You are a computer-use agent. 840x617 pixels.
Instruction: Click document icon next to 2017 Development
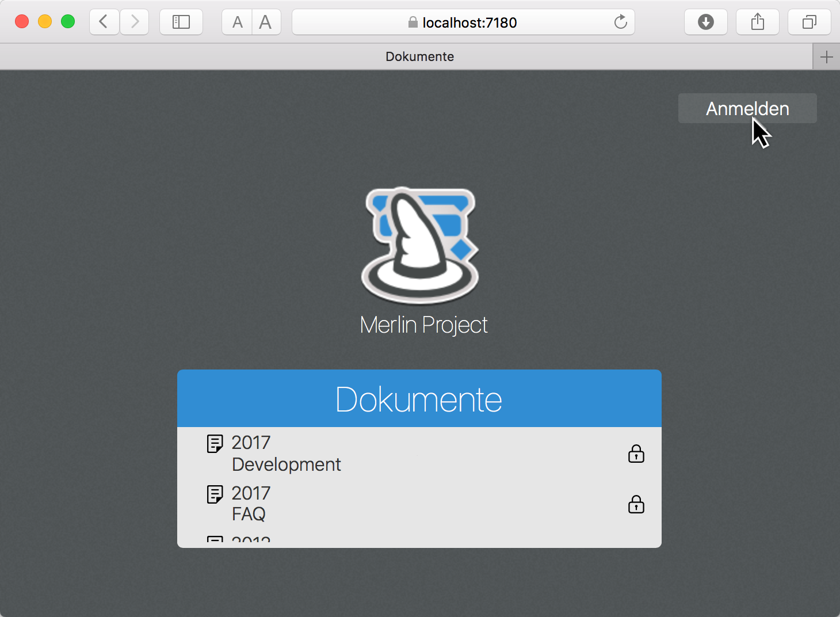point(215,444)
